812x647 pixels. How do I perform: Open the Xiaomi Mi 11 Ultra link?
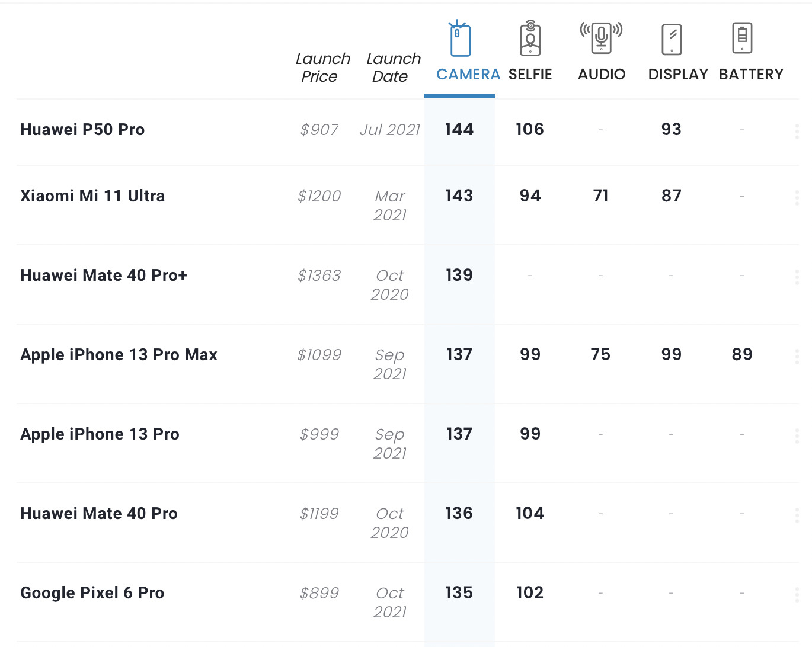[x=92, y=196]
